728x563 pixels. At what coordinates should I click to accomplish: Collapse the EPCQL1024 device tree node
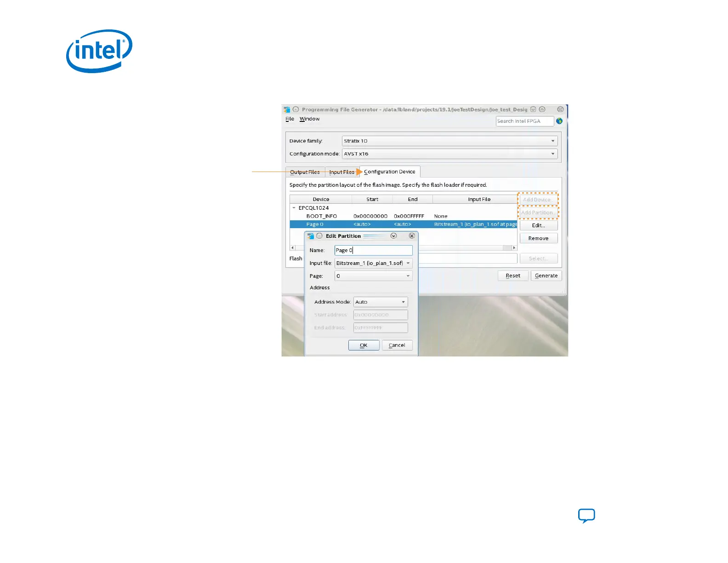point(294,208)
